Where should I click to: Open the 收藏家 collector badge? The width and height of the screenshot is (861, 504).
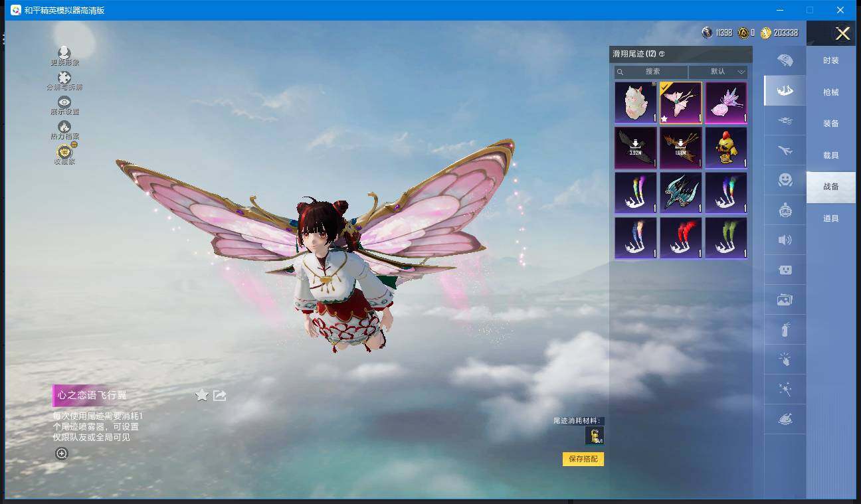coord(64,151)
